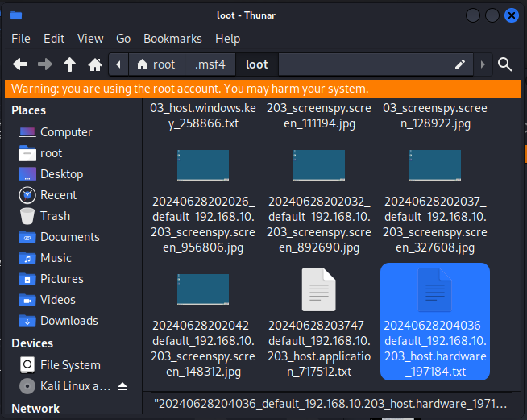
Task: Select host.hardware_197184.txt file icon
Action: click(x=435, y=289)
